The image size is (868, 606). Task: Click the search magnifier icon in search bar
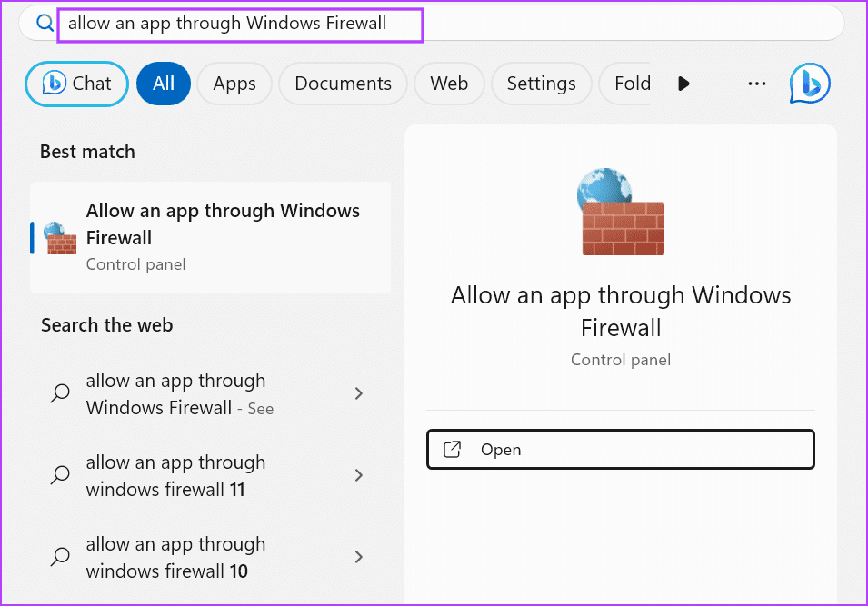(45, 24)
